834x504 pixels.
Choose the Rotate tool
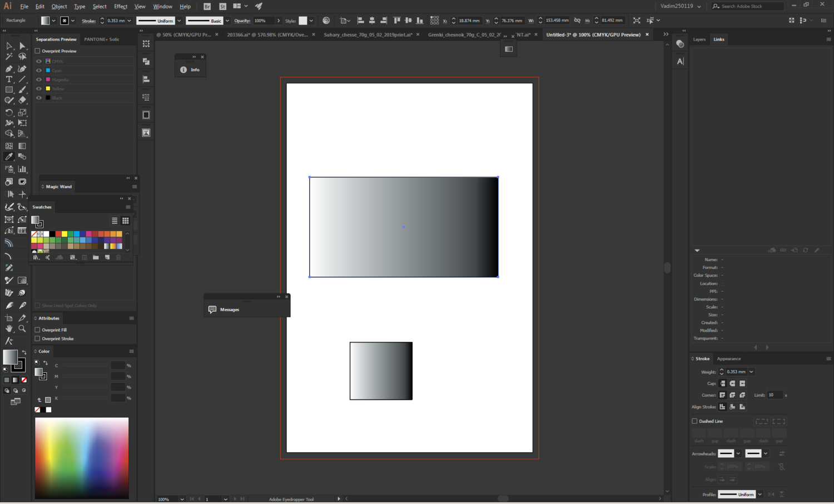pos(9,112)
